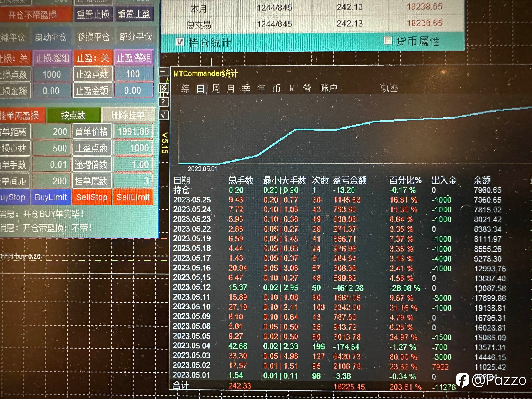Click the 止盈点数 field showing 100

point(134,74)
